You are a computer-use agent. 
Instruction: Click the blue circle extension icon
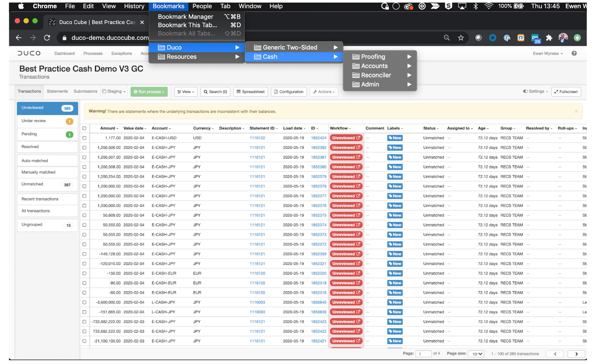click(x=492, y=38)
